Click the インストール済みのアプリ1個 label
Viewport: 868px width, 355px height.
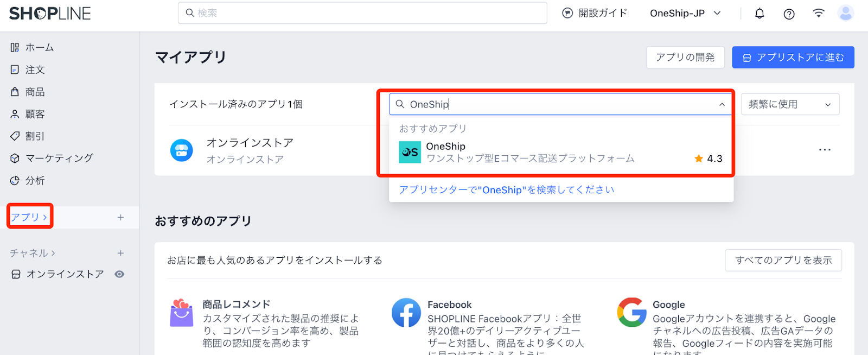coord(236,104)
